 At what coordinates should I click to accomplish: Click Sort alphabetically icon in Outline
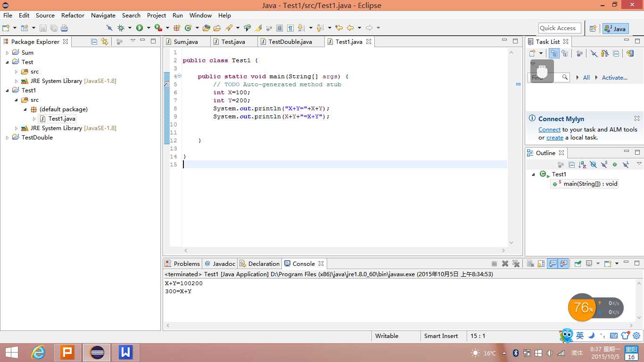pos(583,165)
